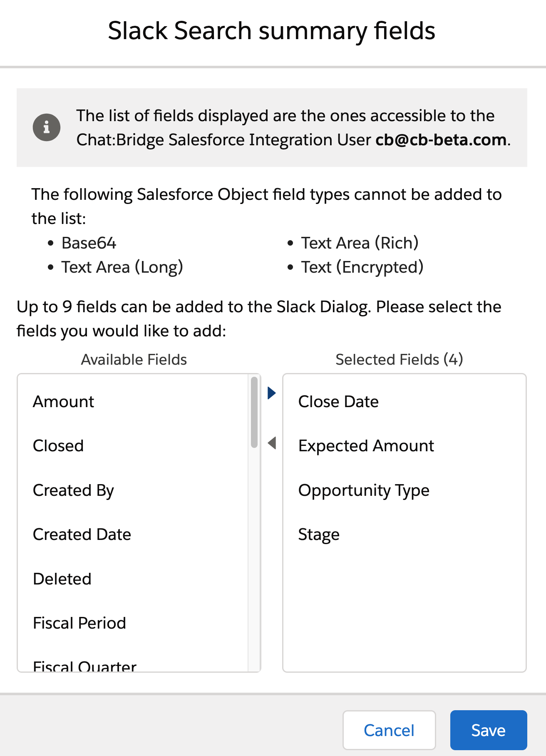Select Closed in Available Fields list
This screenshot has width=546, height=756.
click(x=58, y=446)
